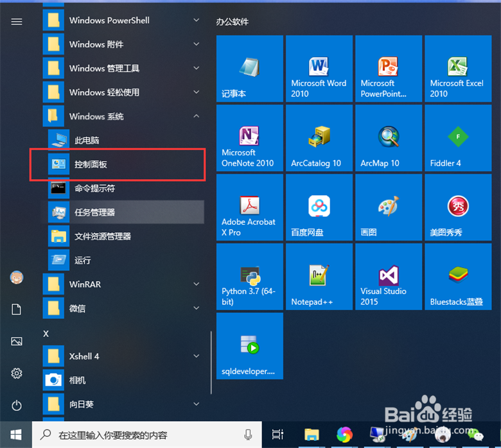Open the 记事本 (Notepad) tile
The height and width of the screenshot is (448, 501).
(x=250, y=69)
